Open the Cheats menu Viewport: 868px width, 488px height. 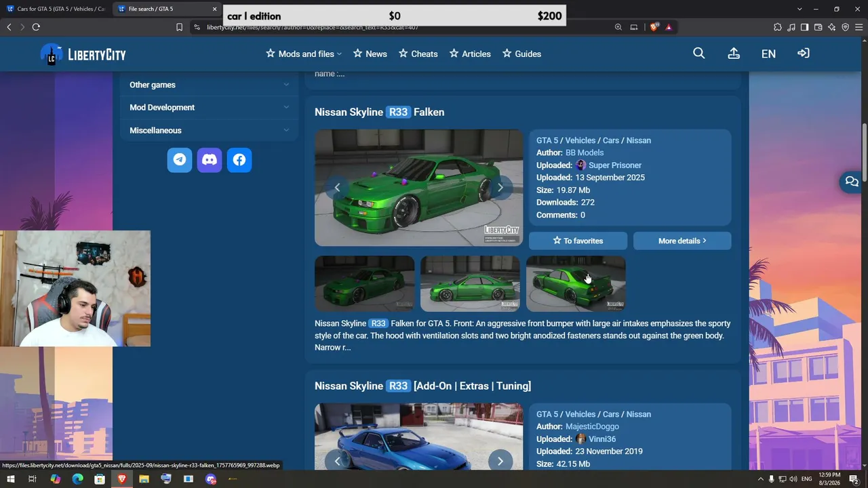coord(418,54)
